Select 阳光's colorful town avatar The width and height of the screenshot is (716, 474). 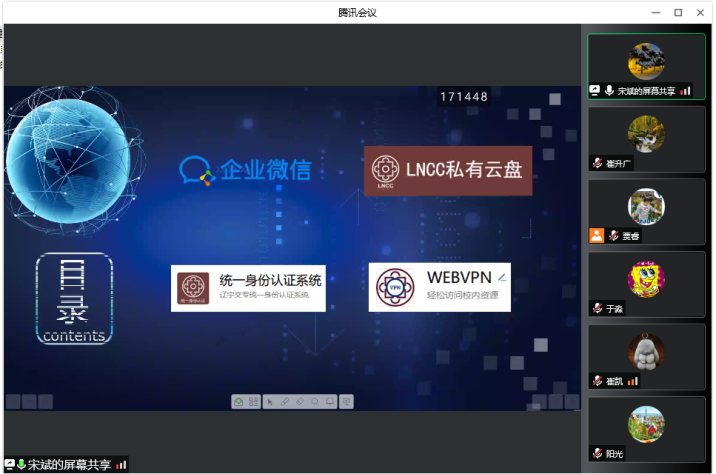pyautogui.click(x=646, y=424)
